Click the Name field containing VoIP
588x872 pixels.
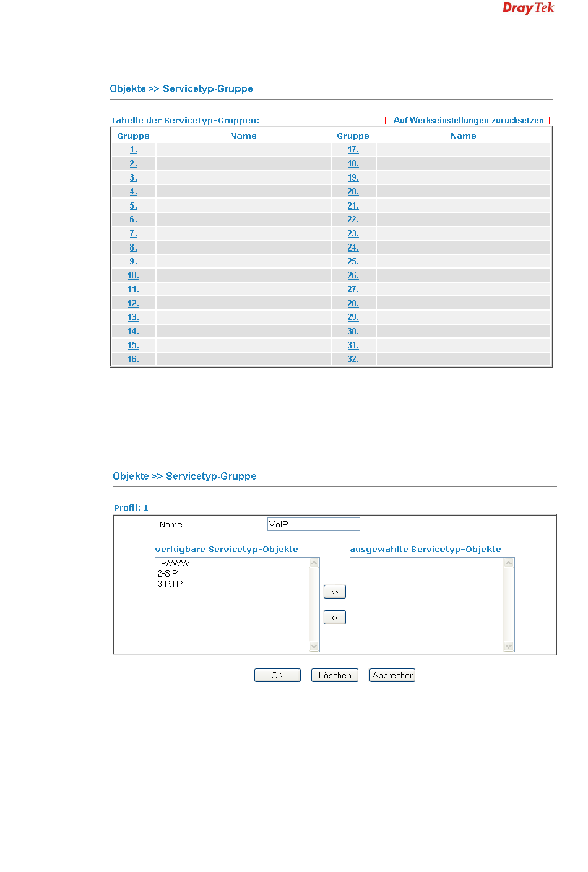pos(313,524)
